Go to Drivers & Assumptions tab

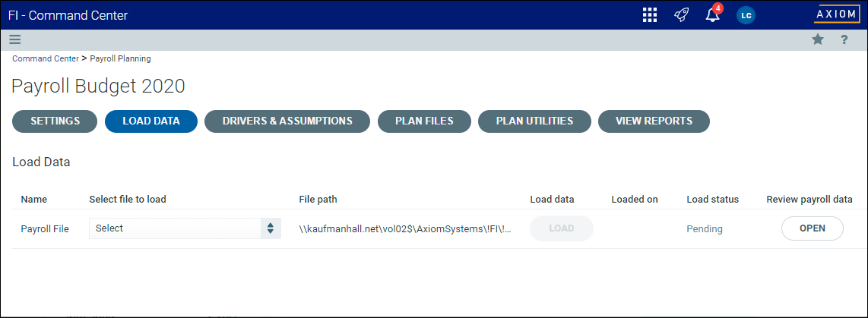287,121
